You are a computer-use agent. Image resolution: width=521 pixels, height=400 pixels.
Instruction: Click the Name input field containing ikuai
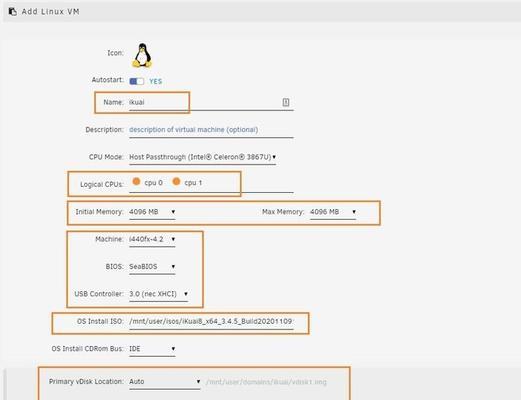(211, 103)
